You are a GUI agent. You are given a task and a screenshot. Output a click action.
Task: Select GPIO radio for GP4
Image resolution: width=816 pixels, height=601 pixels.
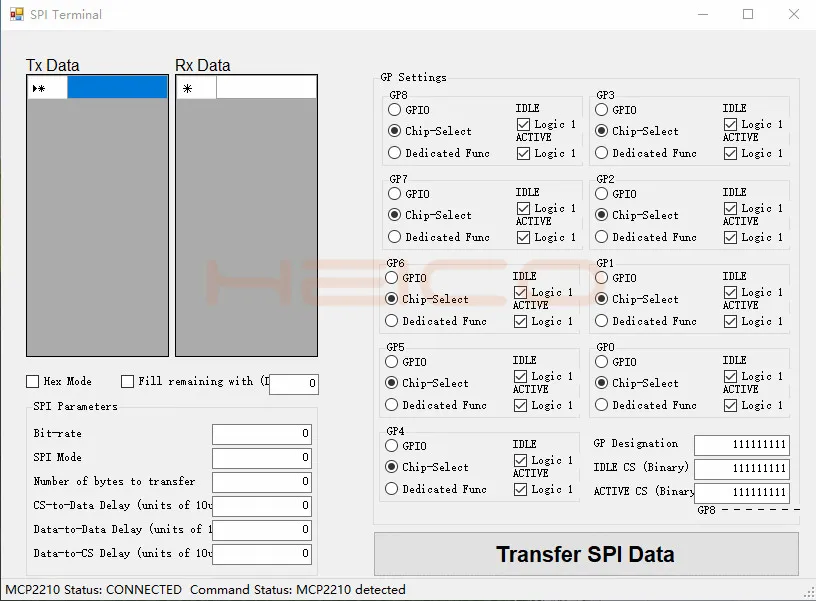click(391, 446)
